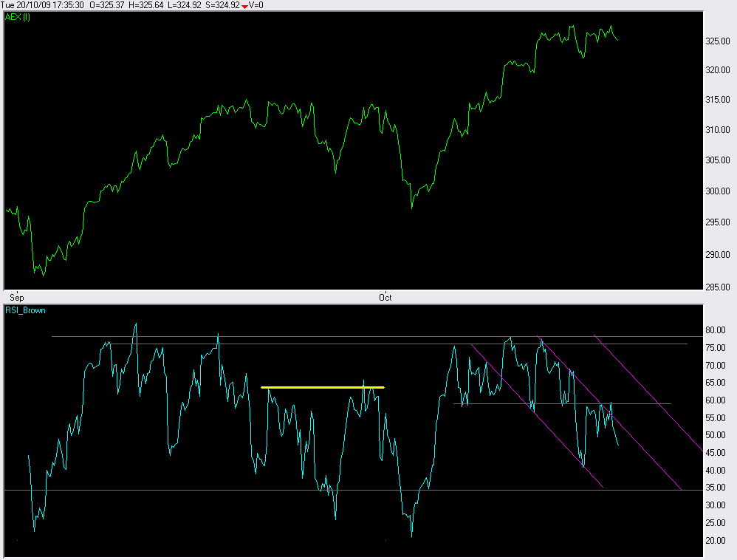
Task: Click the 285.00 price axis label
Action: [717, 287]
